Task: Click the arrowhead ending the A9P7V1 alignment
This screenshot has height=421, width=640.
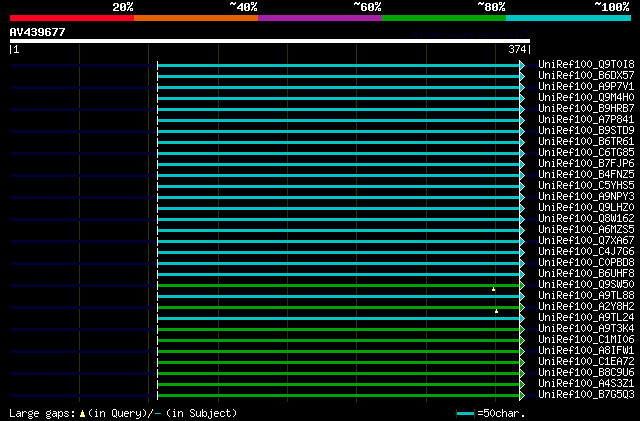Action: point(522,87)
